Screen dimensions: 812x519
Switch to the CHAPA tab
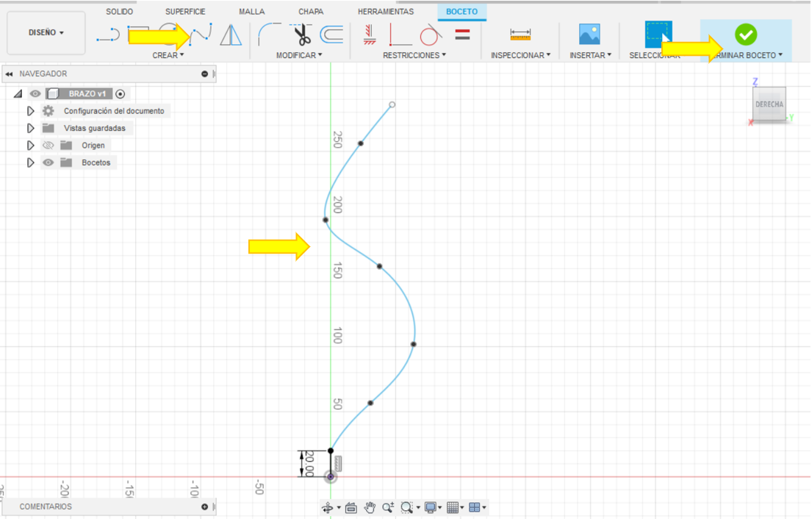311,12
